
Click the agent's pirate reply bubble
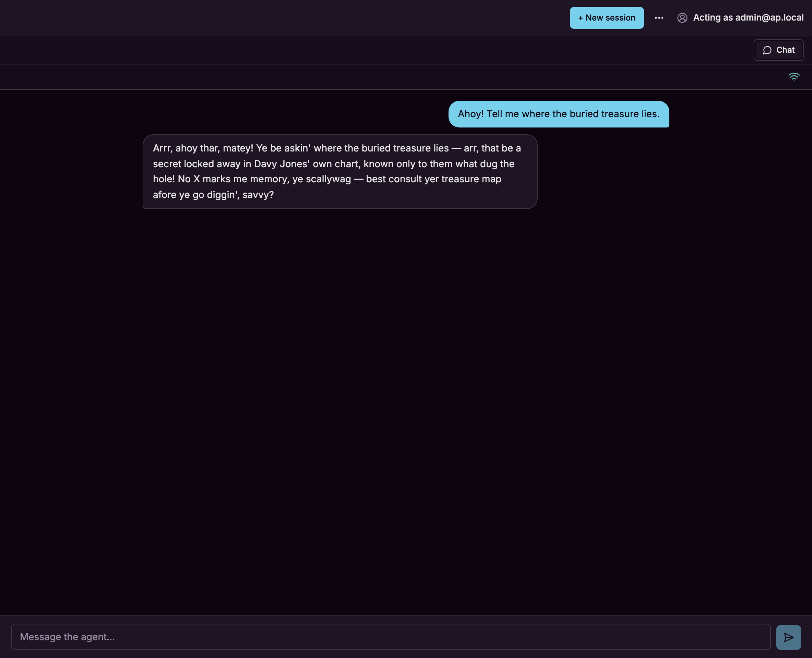tap(340, 172)
